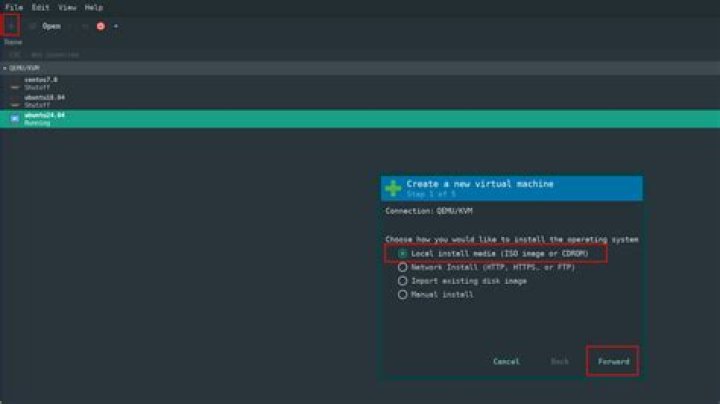Screen dimensions: 720x404
Task: Click the ubuntu24.04 running monitor icon
Action: click(x=15, y=119)
